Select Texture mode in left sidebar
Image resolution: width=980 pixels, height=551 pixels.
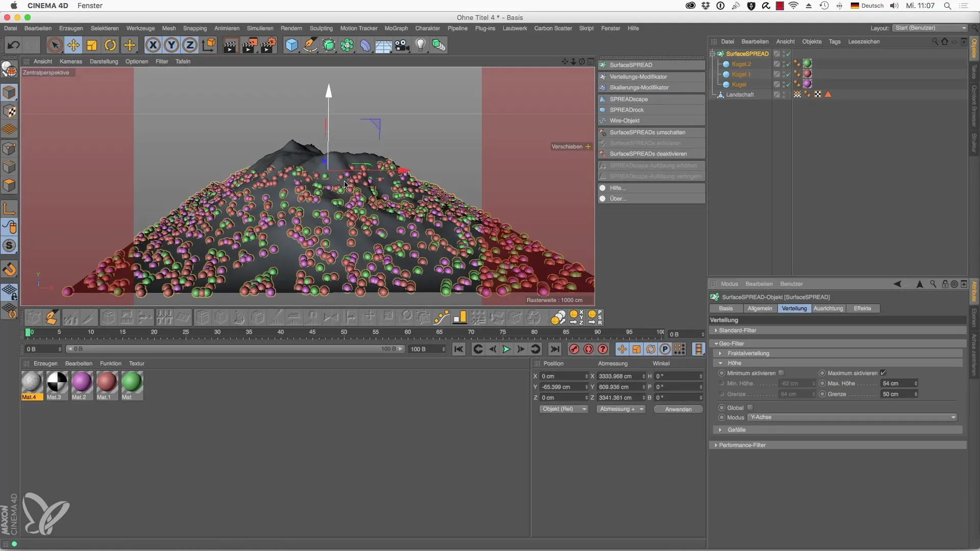[x=9, y=111]
